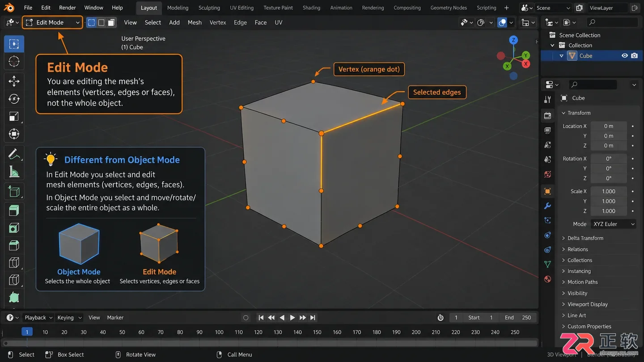Switch to the UV Editing workspace tab

(x=241, y=8)
